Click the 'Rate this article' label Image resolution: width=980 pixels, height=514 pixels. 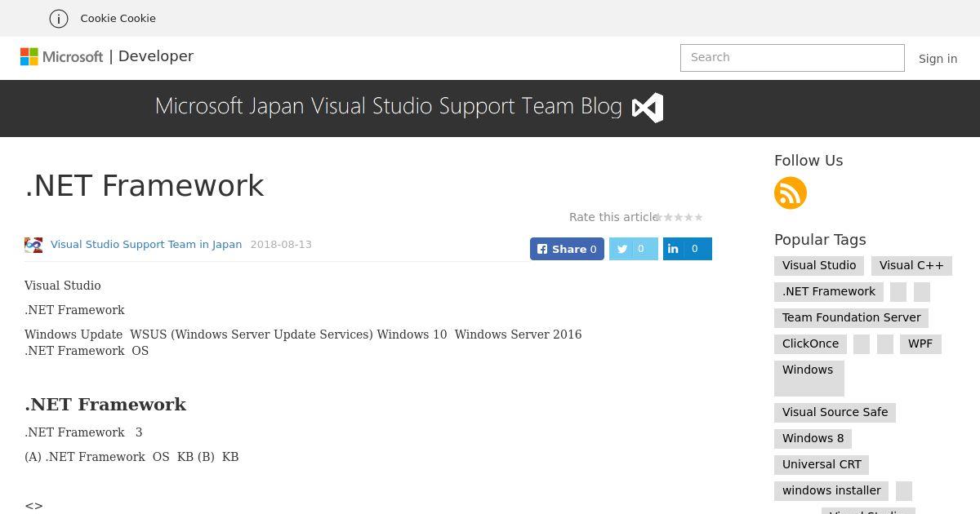(614, 217)
